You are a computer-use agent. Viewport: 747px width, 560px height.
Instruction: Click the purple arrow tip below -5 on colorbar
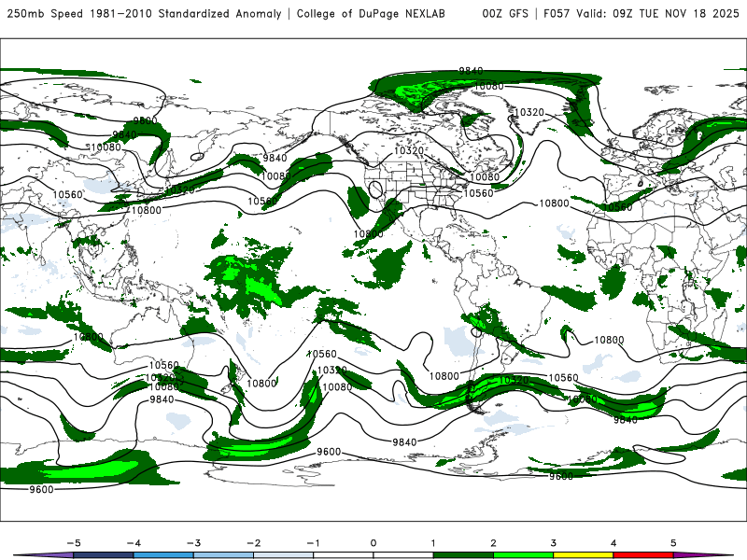(x=45, y=555)
